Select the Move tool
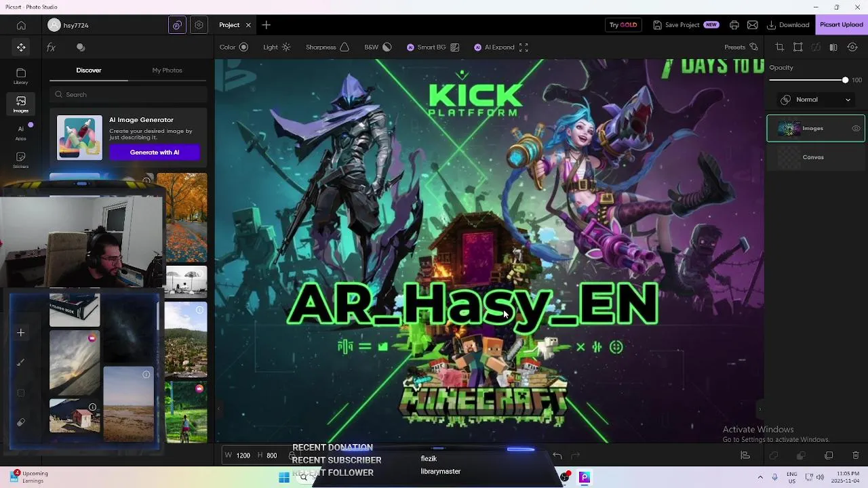The height and width of the screenshot is (488, 868). tap(21, 47)
